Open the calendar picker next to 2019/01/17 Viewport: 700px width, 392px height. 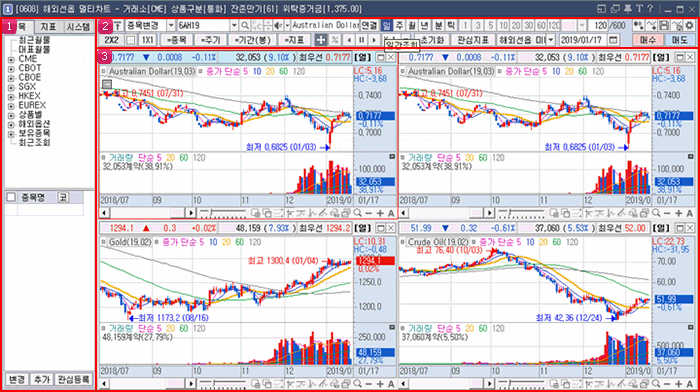point(613,40)
